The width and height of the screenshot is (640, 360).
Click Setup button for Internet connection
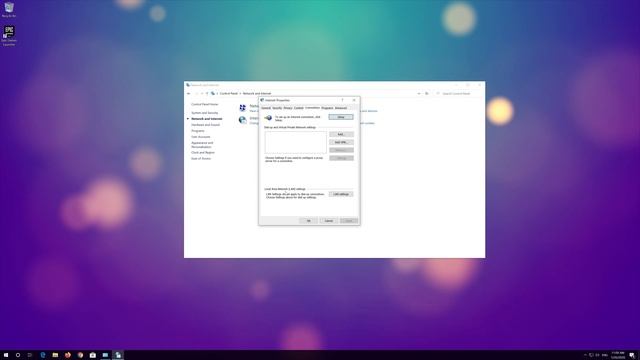pos(341,117)
